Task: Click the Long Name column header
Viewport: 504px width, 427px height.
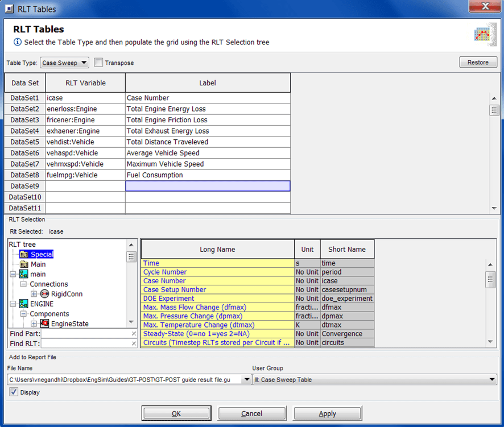Action: pyautogui.click(x=217, y=250)
